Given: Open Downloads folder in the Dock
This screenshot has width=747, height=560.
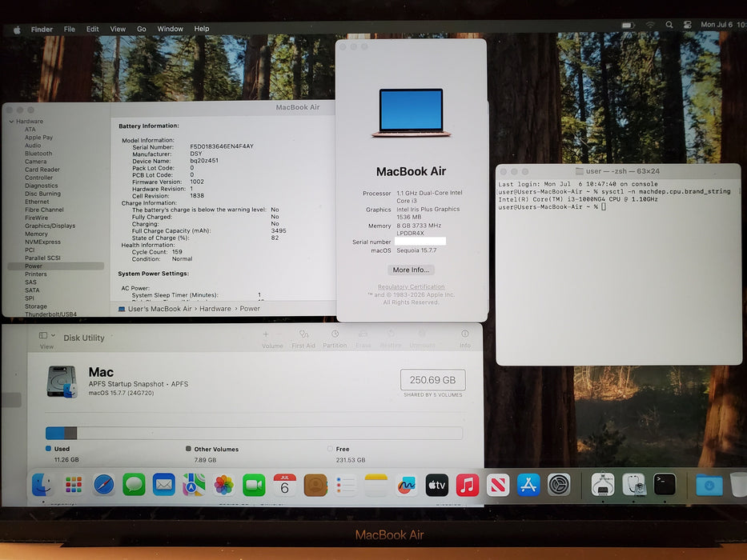Looking at the screenshot, I should point(709,486).
